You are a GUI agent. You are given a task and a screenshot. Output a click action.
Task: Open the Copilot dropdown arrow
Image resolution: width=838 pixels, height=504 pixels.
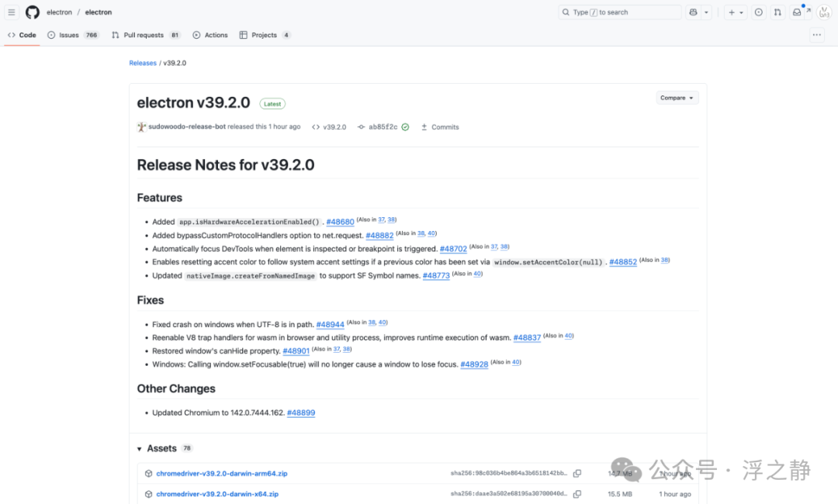(707, 12)
